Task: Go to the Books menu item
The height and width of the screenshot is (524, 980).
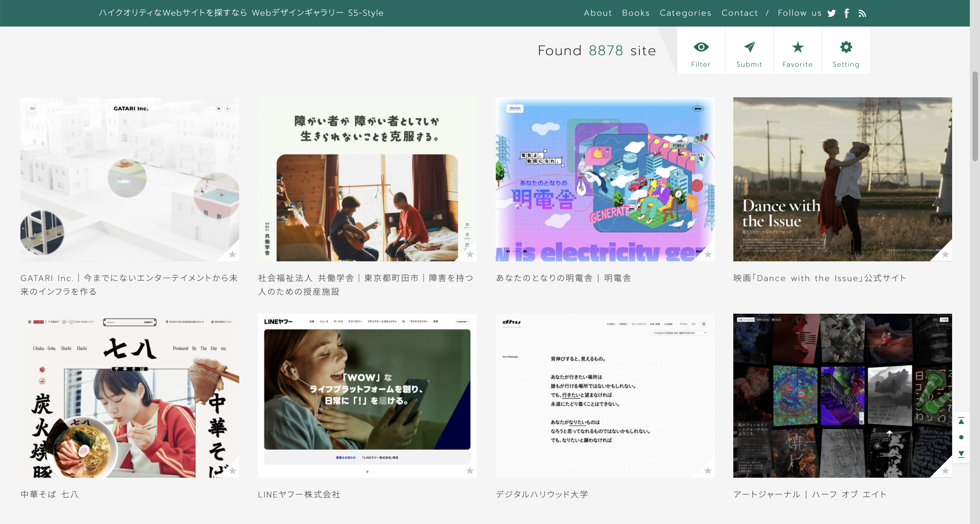Action: click(636, 13)
